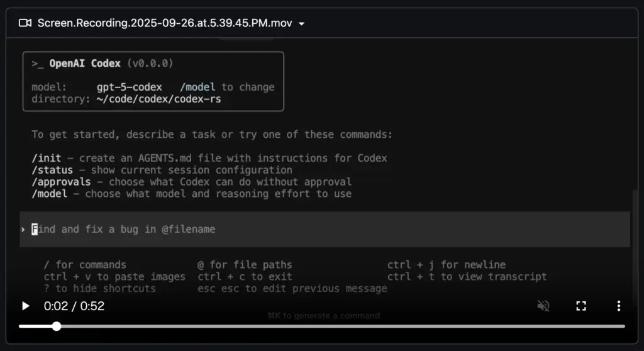This screenshot has width=644, height=351.
Task: Seek to the end of the progress bar
Action: (x=624, y=326)
